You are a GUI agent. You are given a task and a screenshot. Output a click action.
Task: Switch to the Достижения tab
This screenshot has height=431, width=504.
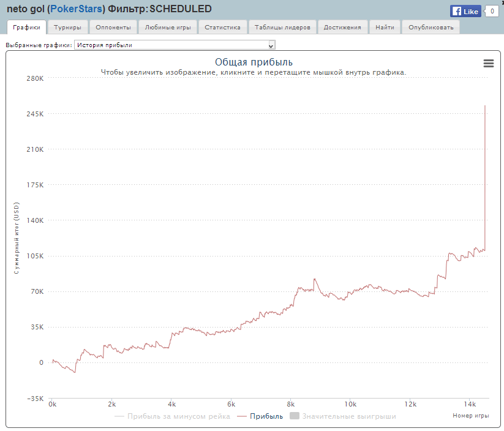(342, 28)
